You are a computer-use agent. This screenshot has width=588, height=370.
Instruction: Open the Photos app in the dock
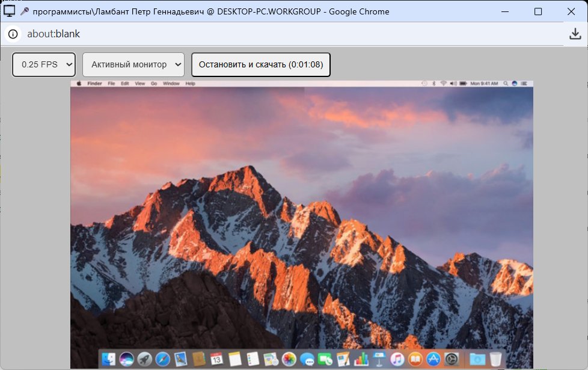(x=289, y=359)
